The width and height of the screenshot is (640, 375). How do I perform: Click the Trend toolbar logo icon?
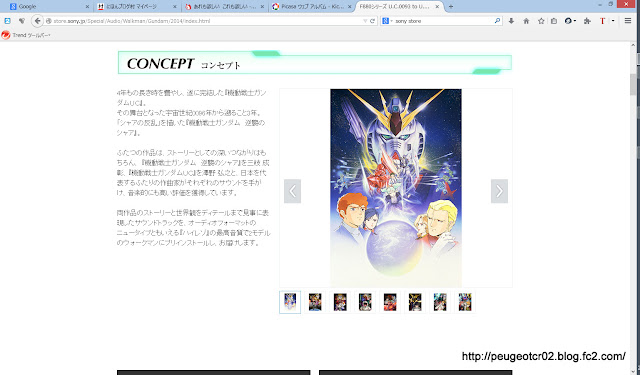(6, 35)
